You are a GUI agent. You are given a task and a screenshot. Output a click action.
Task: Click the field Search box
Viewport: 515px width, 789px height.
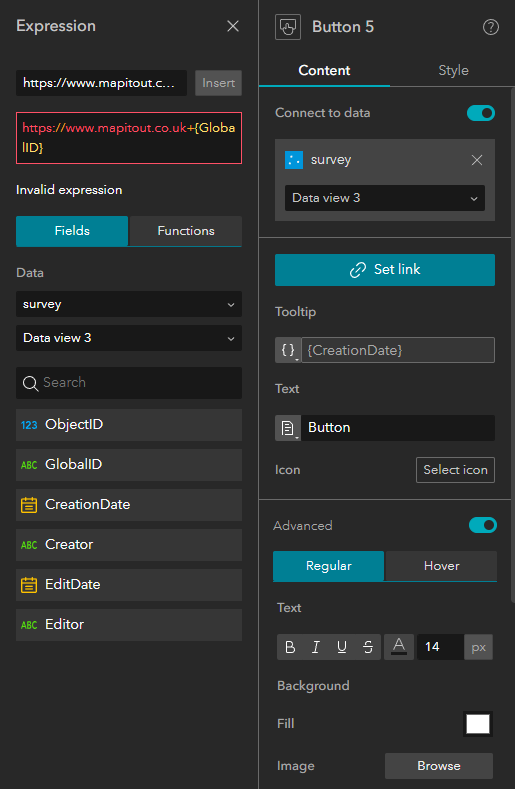(x=129, y=383)
